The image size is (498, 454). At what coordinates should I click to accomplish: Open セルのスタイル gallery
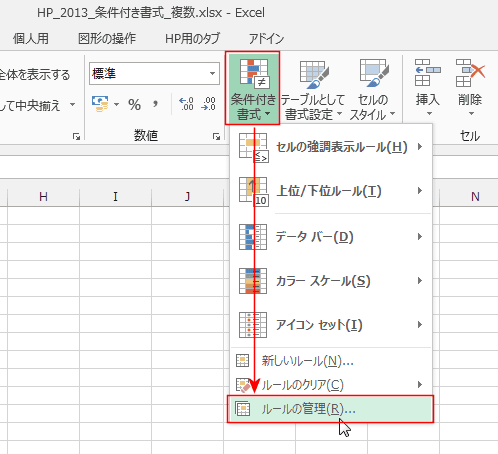(373, 89)
